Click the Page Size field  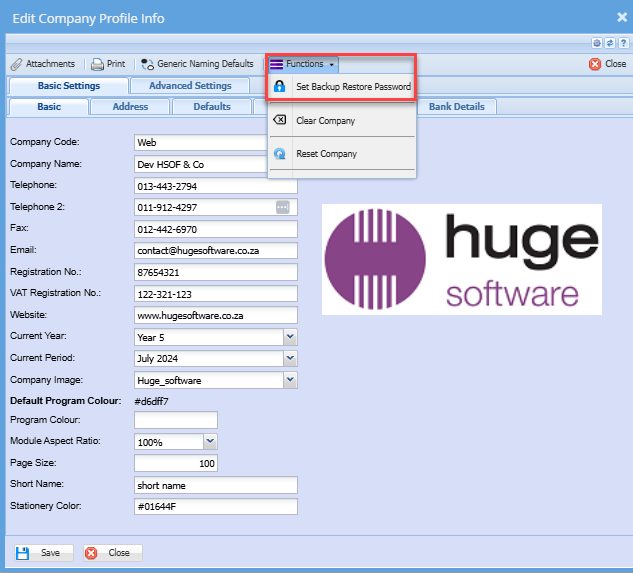click(x=176, y=463)
